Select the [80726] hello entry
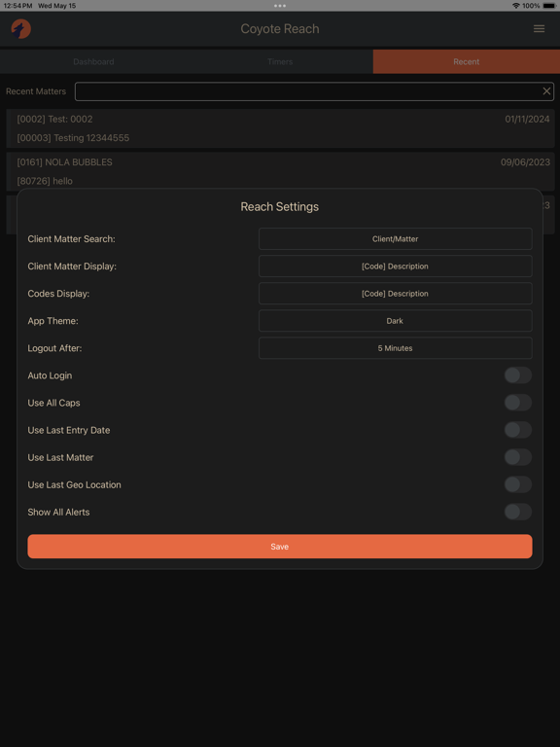The width and height of the screenshot is (560, 747). pos(45,181)
